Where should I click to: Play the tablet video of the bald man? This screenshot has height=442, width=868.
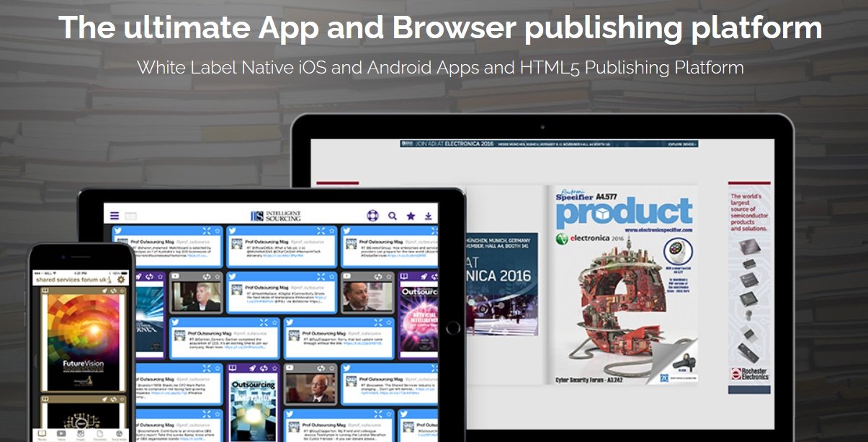click(310, 387)
